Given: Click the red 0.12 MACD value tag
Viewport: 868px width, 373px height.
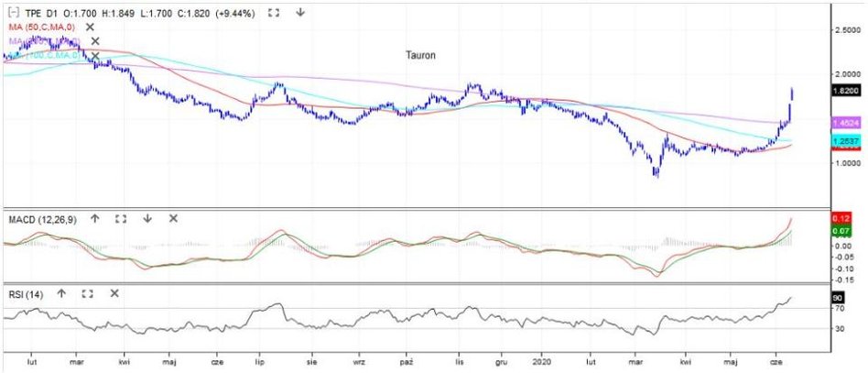Looking at the screenshot, I should (842, 217).
